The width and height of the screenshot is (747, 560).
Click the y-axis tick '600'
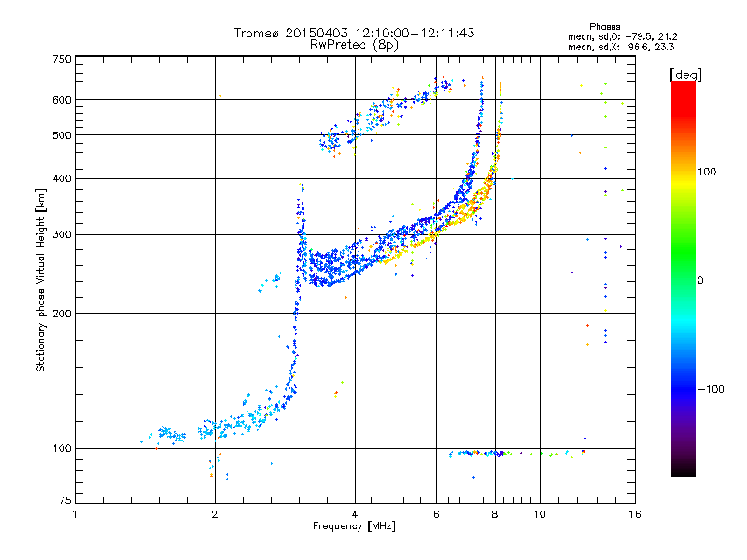point(62,100)
